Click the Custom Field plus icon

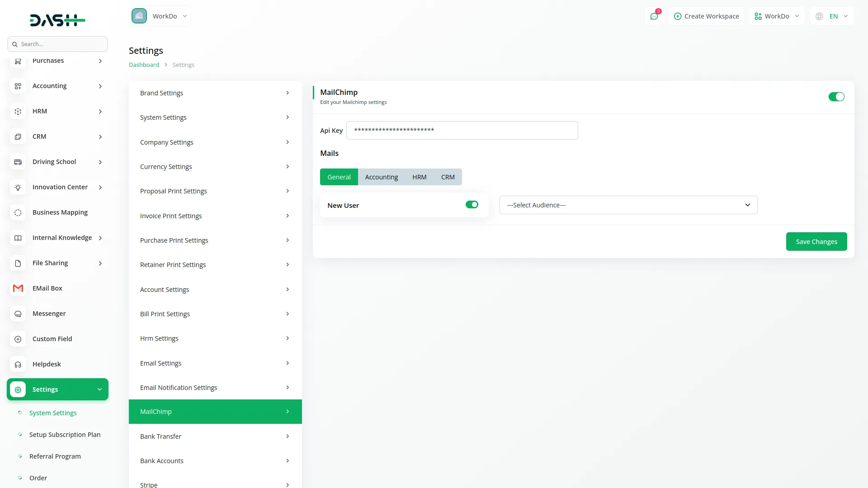tap(18, 339)
